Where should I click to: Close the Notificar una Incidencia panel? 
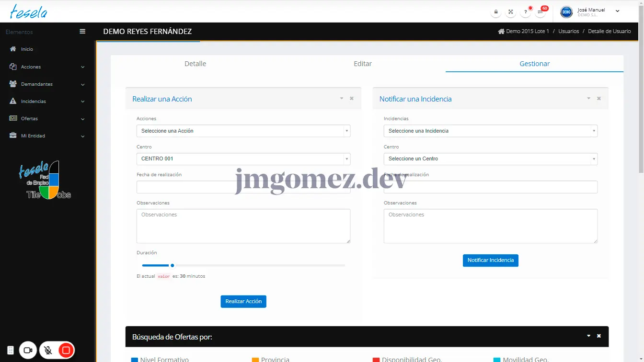598,99
